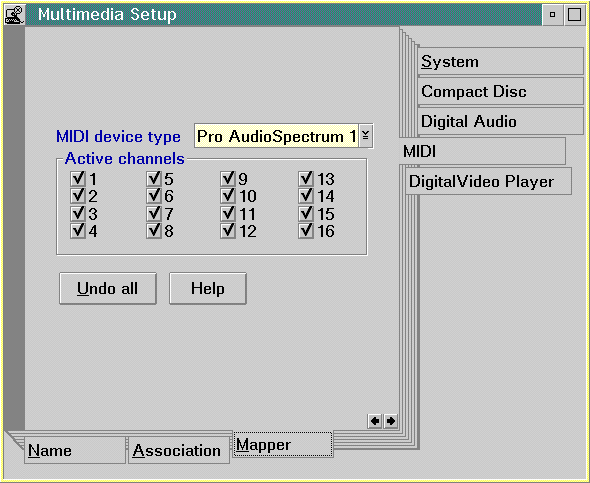Open the MIDI device type dropdown arrow
Image resolution: width=590 pixels, height=483 pixels.
[365, 136]
